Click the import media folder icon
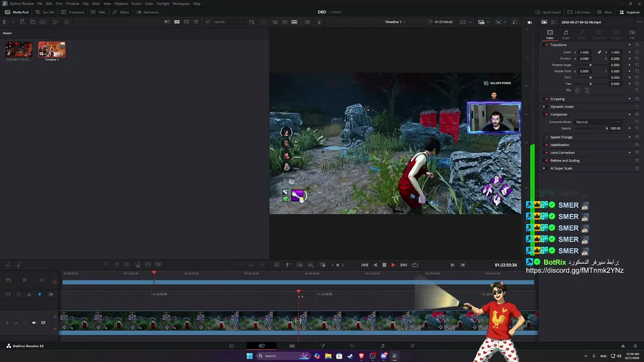This screenshot has width=644, height=362. [x=33, y=22]
